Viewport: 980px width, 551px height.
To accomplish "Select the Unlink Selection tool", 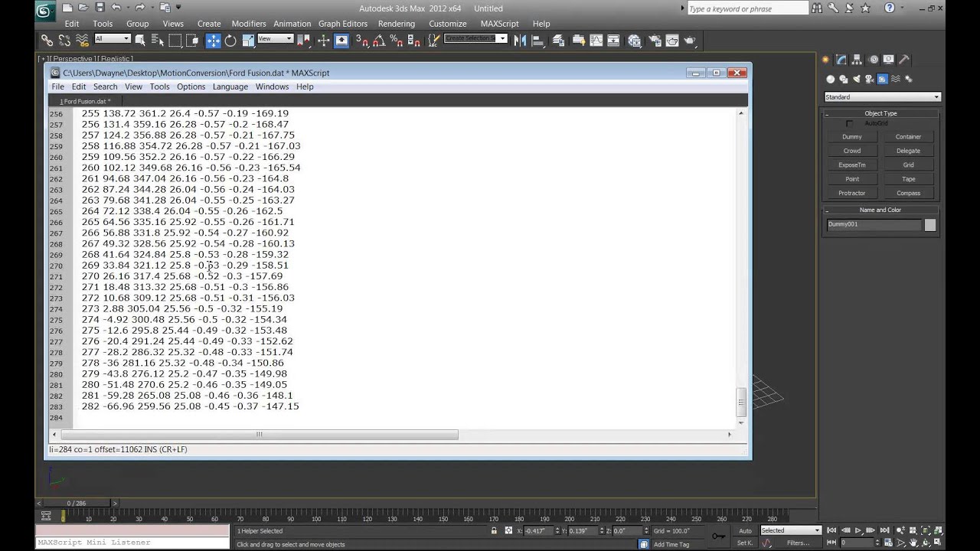I will (x=64, y=40).
